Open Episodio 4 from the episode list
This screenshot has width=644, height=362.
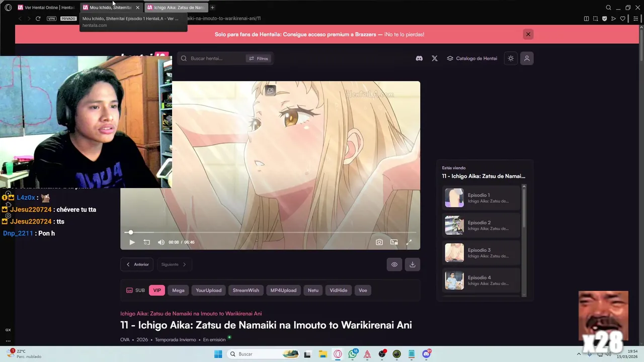point(481,280)
